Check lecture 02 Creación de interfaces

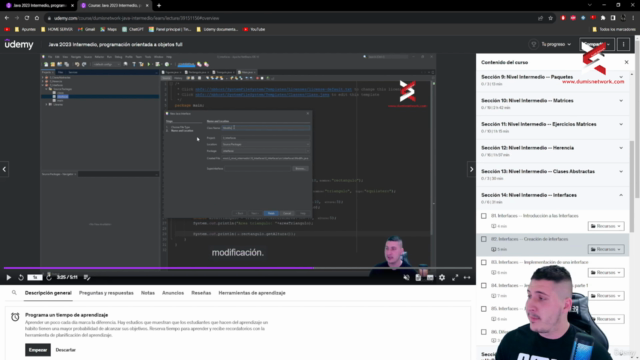click(x=484, y=239)
